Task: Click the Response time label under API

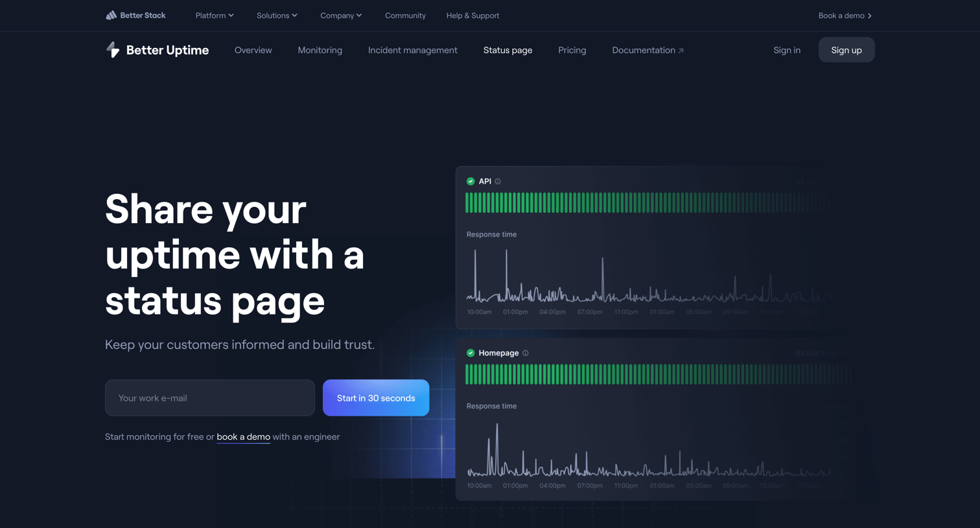Action: pos(491,234)
